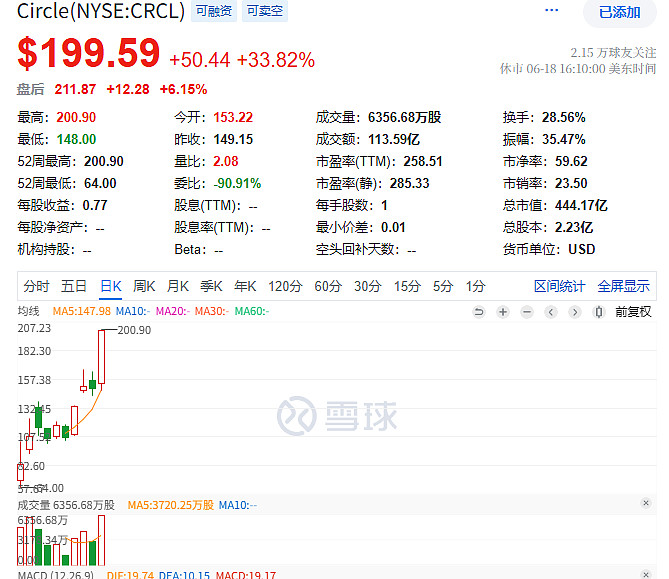Click the chart reset undo-arrow icon

[479, 312]
